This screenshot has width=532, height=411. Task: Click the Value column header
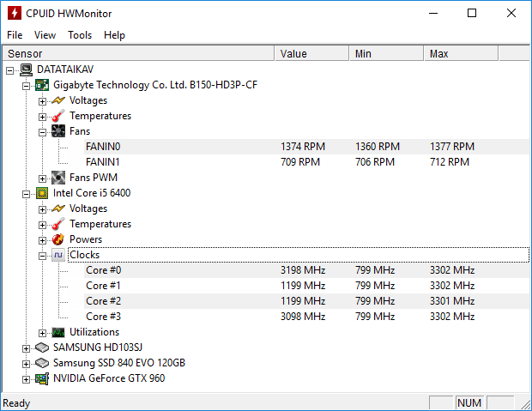311,53
